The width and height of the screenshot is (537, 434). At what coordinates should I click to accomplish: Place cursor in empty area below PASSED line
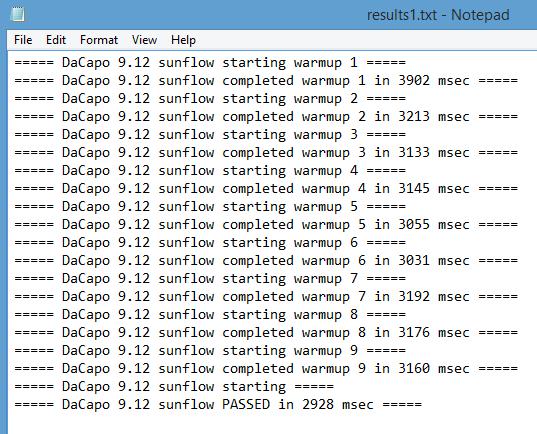pos(271,423)
